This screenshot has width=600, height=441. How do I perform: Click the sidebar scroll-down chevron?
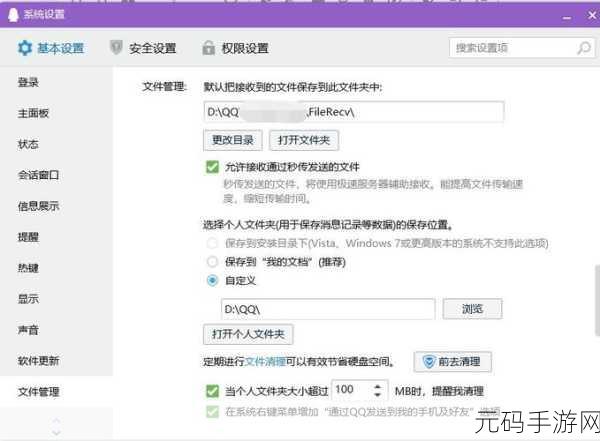[57, 433]
